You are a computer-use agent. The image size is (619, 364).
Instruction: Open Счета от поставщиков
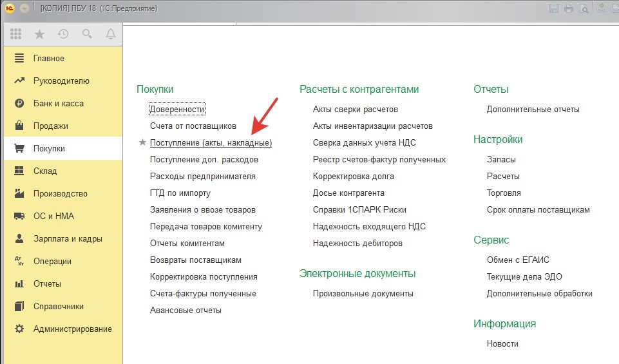[193, 126]
